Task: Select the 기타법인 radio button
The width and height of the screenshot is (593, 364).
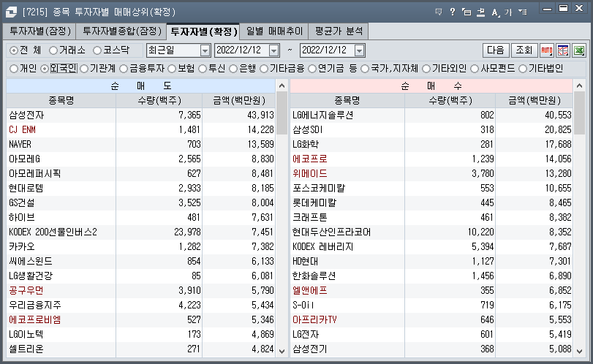Action: [x=523, y=69]
